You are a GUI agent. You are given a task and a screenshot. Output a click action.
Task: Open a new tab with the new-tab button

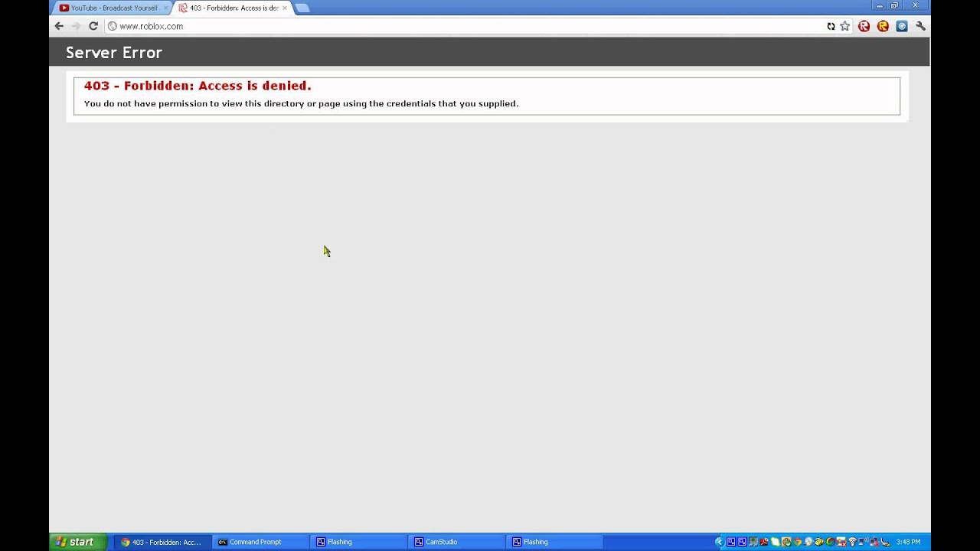tap(302, 8)
